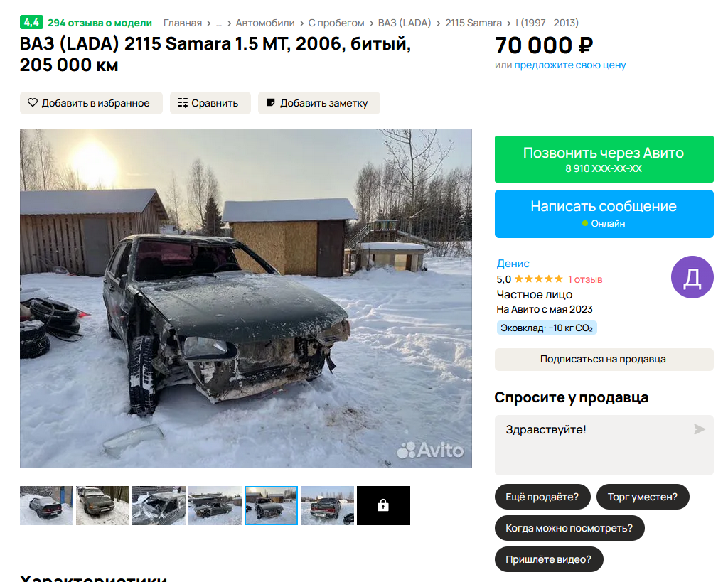Open the locked black thumbnail
This screenshot has height=582, width=728.
(383, 505)
